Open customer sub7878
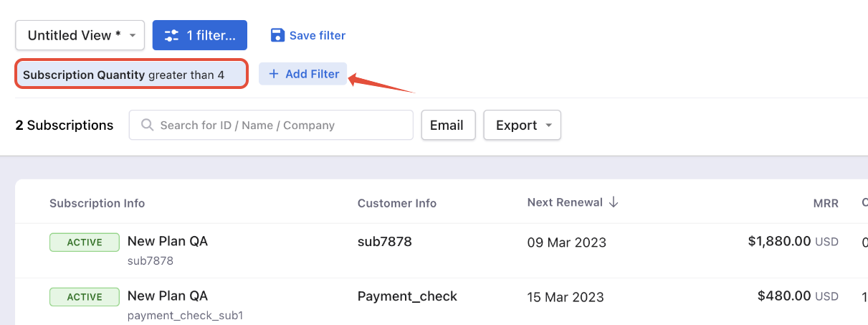Image resolution: width=868 pixels, height=325 pixels. (x=385, y=242)
